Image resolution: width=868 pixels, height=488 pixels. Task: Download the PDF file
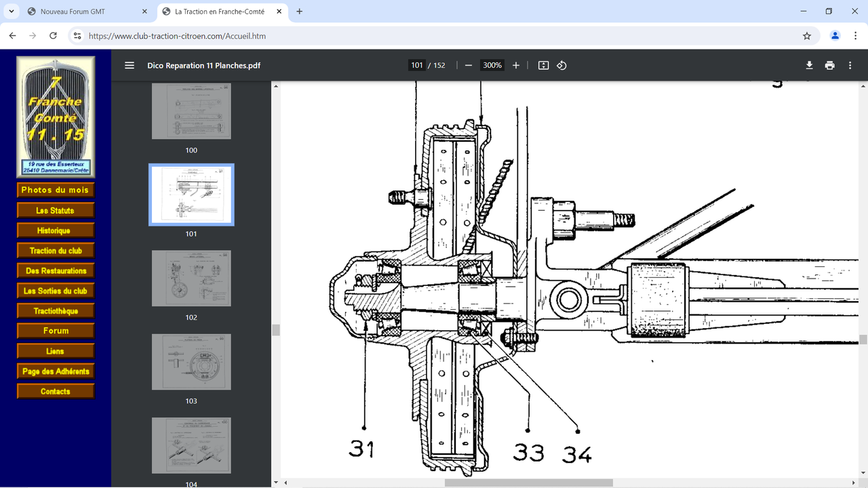coord(809,65)
